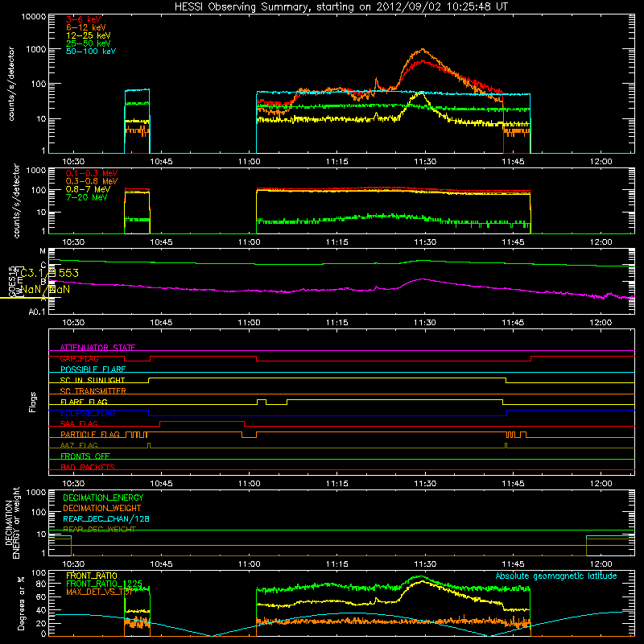The width and height of the screenshot is (644, 644).
Task: Select the SC_TRANSMITTER flag label
Action: 93,391
